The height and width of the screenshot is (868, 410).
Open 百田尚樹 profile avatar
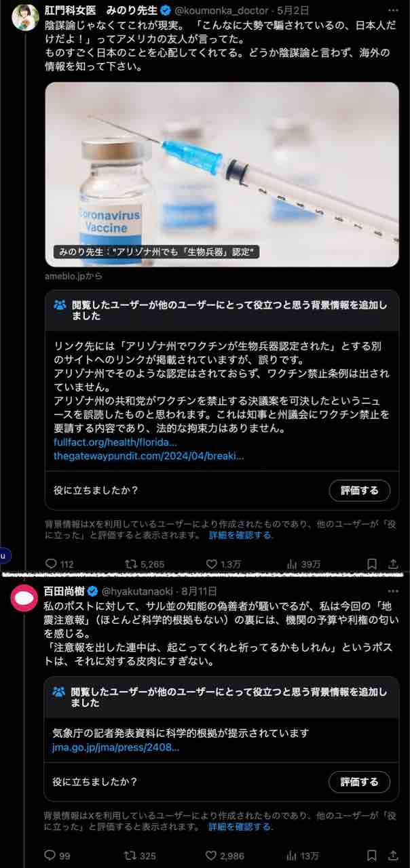[x=25, y=597]
